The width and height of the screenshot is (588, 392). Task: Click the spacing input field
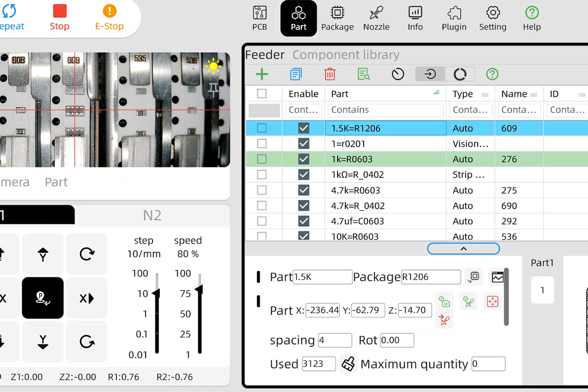click(x=335, y=340)
